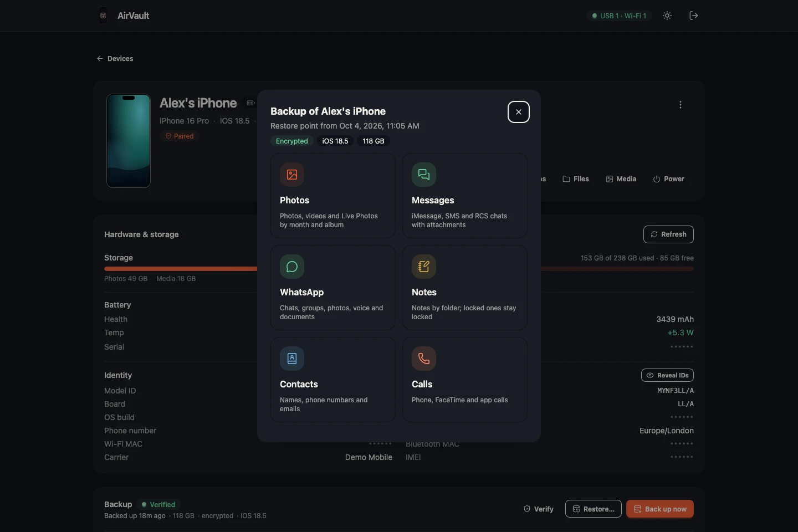This screenshot has height=532, width=798.
Task: Click the sign out icon in header
Action: tap(694, 16)
